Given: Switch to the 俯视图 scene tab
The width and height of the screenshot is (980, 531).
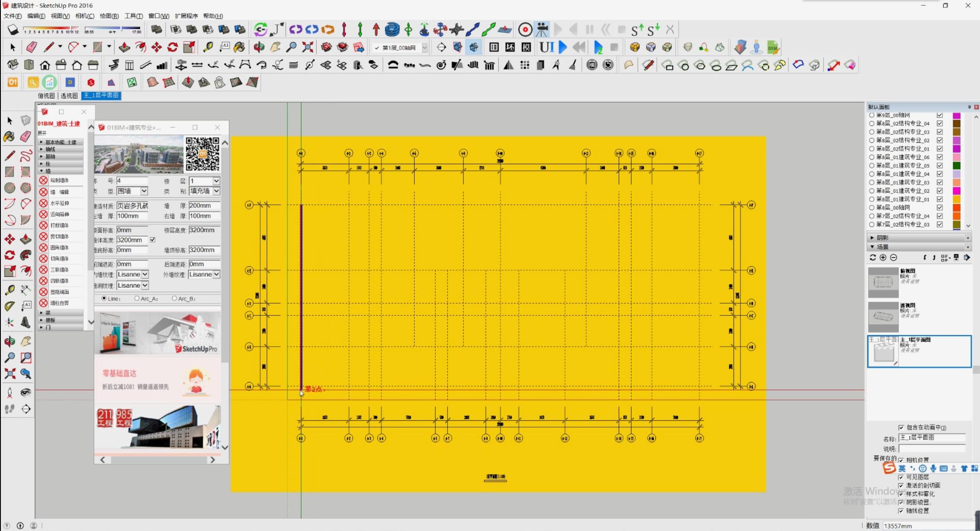Looking at the screenshot, I should (x=46, y=96).
